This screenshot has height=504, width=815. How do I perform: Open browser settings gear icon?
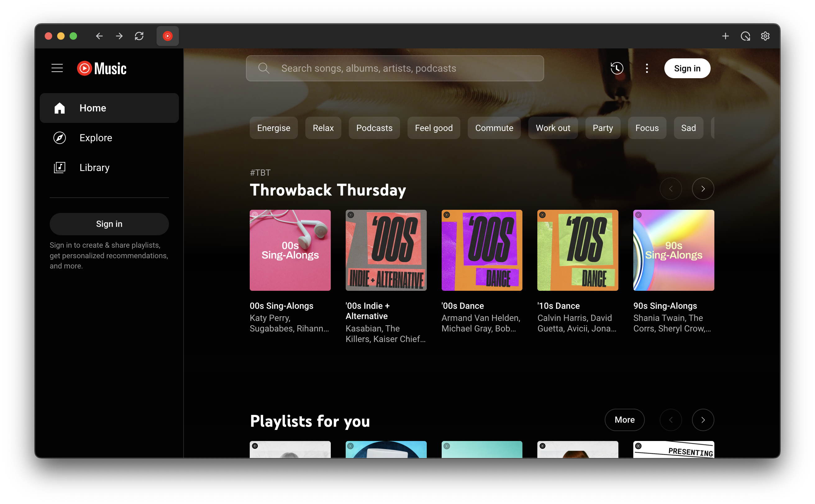click(x=765, y=36)
